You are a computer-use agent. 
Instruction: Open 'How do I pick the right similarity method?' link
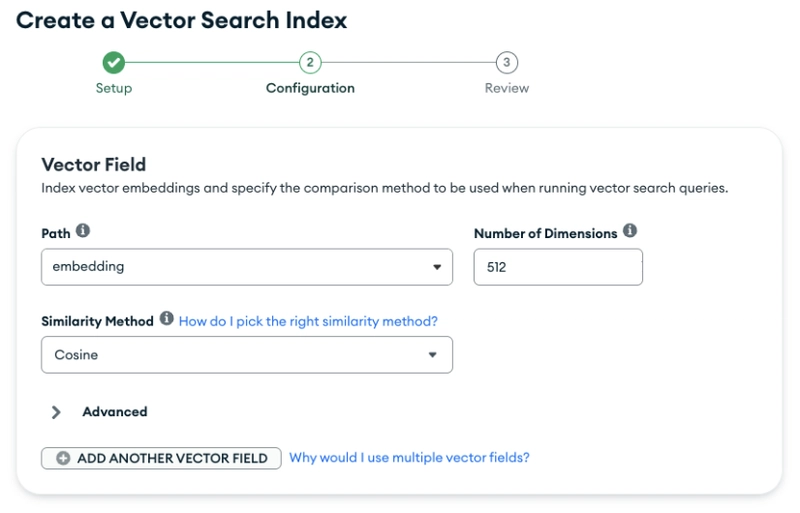coord(308,321)
